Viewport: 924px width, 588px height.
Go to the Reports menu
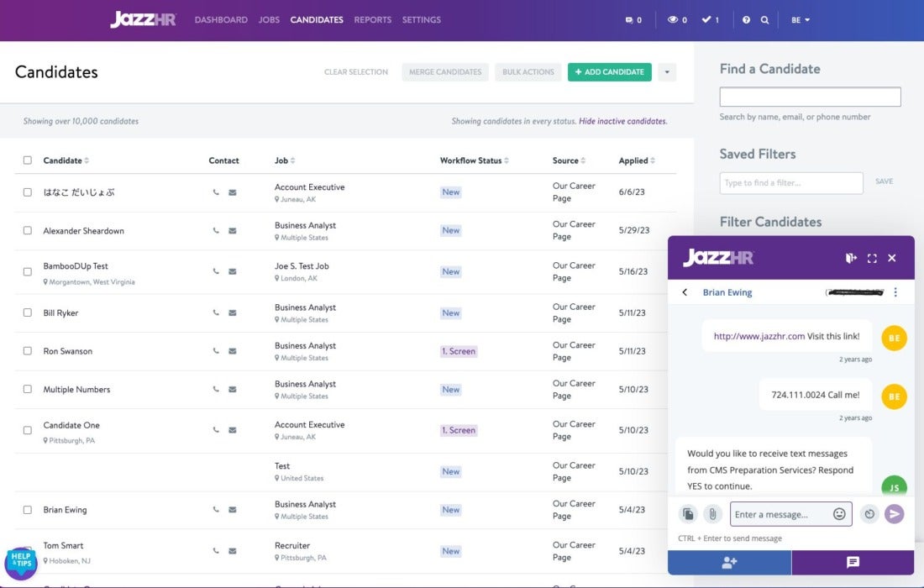pos(372,20)
